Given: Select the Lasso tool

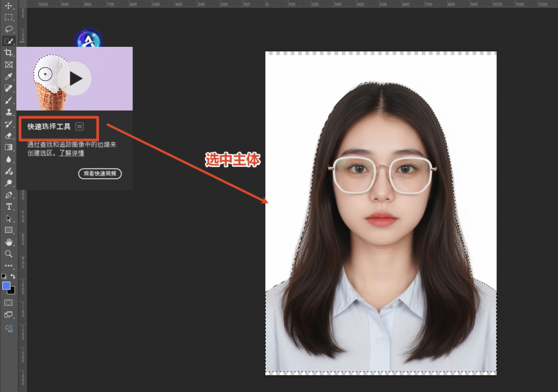Looking at the screenshot, I should (9, 29).
